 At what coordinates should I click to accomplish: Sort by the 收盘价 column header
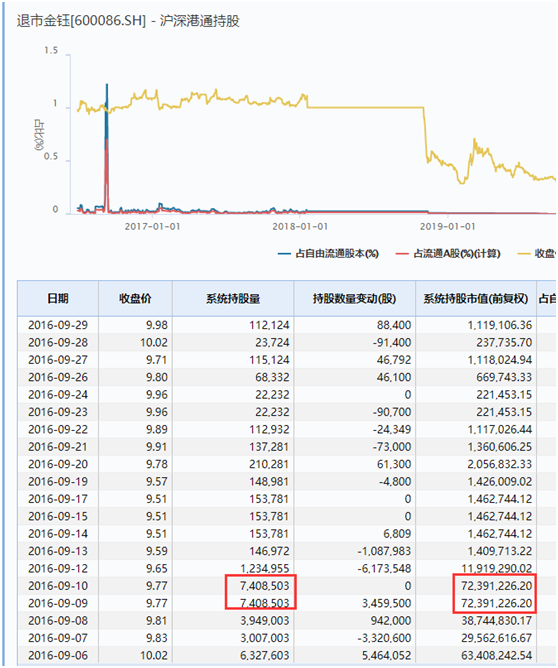[135, 299]
